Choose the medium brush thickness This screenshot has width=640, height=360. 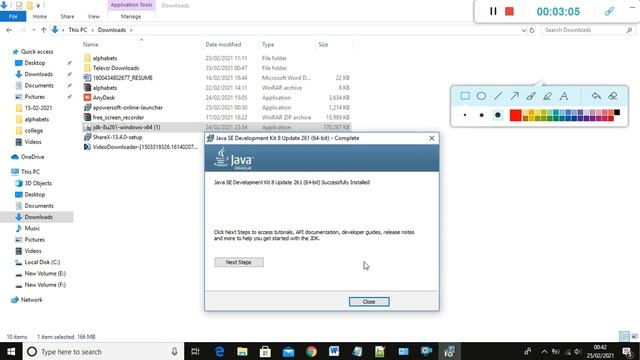coord(481,115)
